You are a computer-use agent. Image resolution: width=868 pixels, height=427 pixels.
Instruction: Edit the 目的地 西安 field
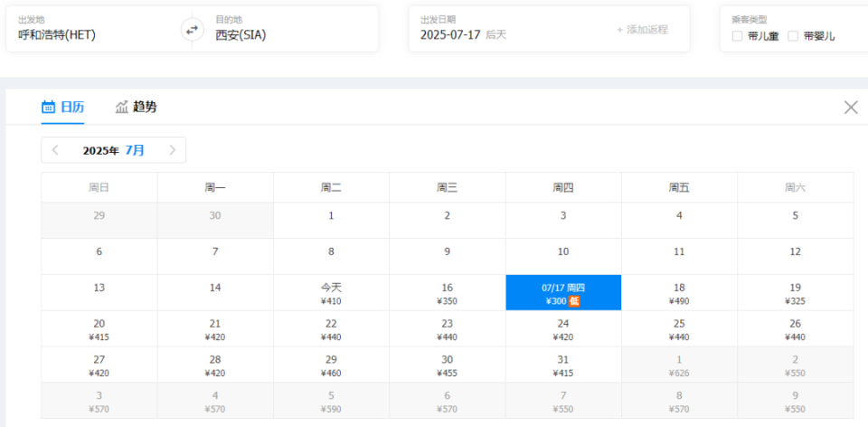(285, 29)
